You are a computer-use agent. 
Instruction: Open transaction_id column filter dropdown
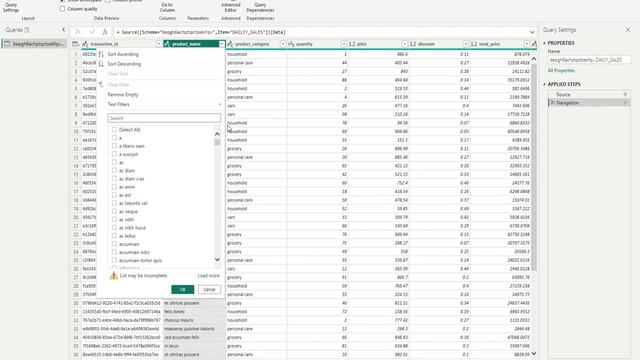click(x=159, y=44)
